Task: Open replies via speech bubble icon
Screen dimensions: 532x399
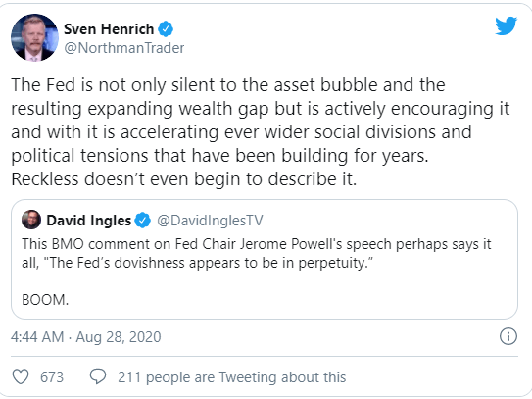Action: point(98,376)
